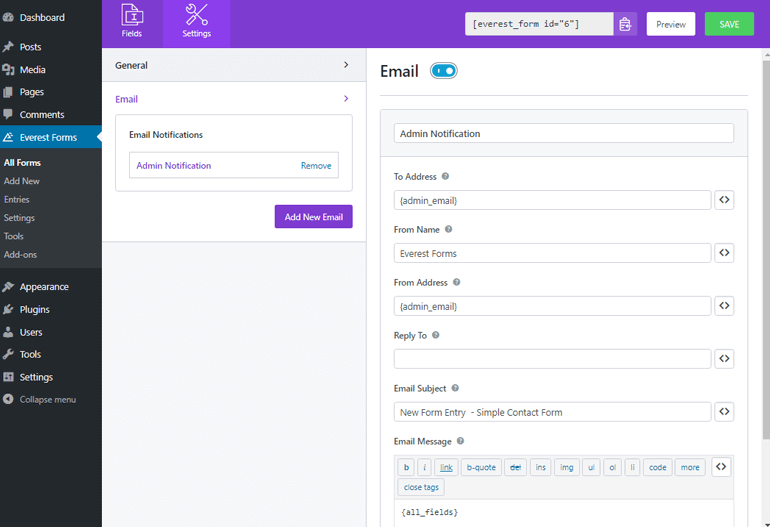Click smart tag icon beside To Address
Viewport: 770px width, 527px height.
coord(724,200)
